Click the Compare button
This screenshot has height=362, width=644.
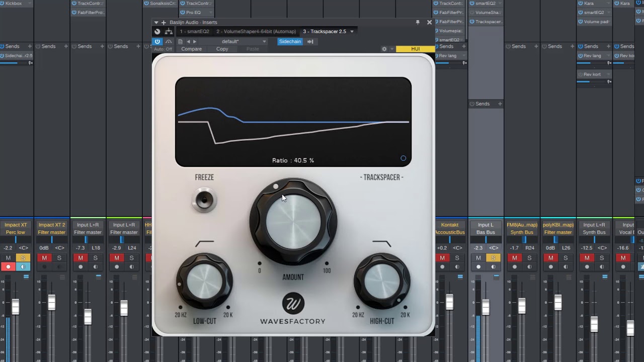(x=191, y=49)
